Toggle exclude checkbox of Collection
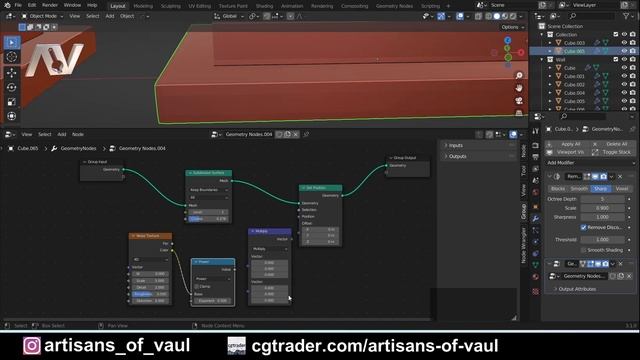The image size is (640, 360). (616, 34)
